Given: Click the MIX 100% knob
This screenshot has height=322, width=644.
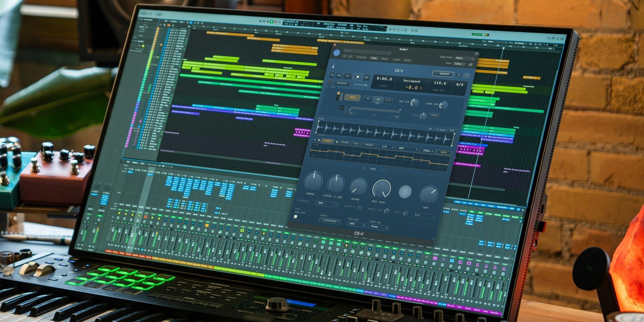Looking at the screenshot, I should pyautogui.click(x=381, y=188).
